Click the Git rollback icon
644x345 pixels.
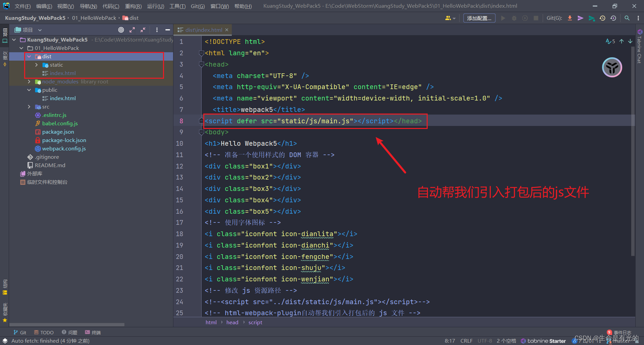613,18
